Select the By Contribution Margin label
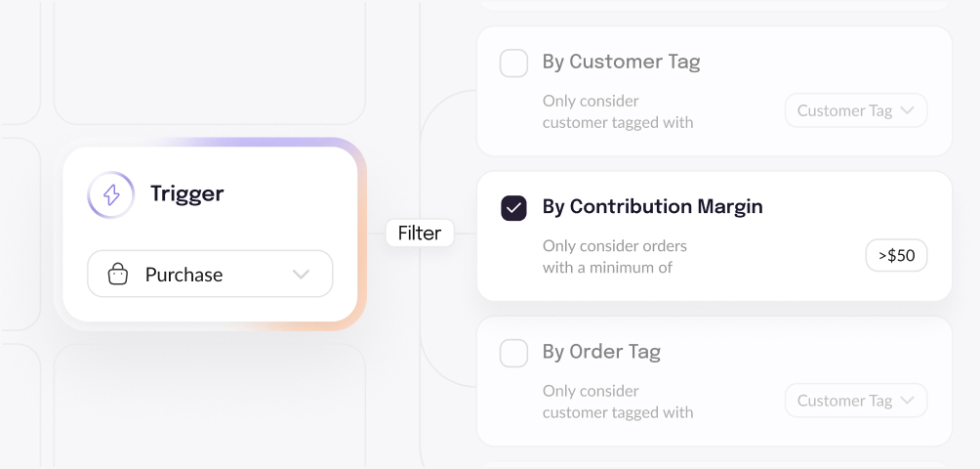This screenshot has width=980, height=469. 652,207
